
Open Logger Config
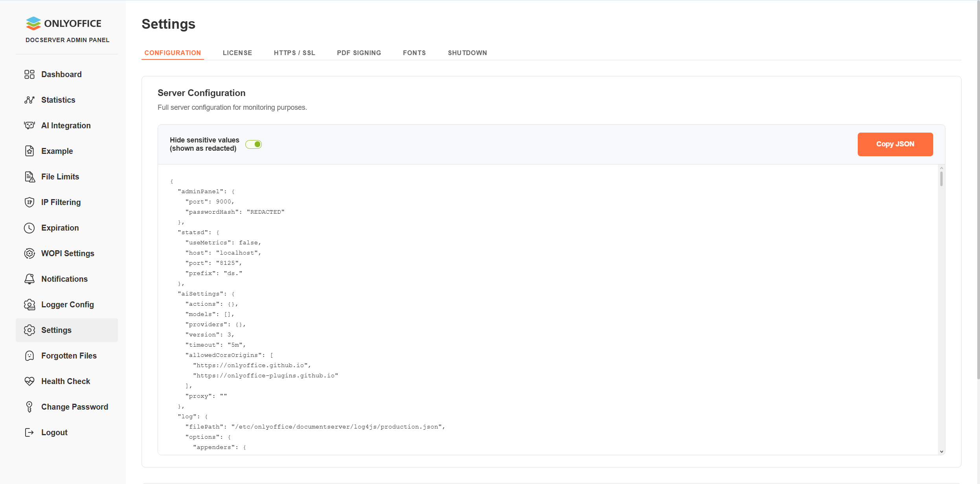[x=67, y=304]
